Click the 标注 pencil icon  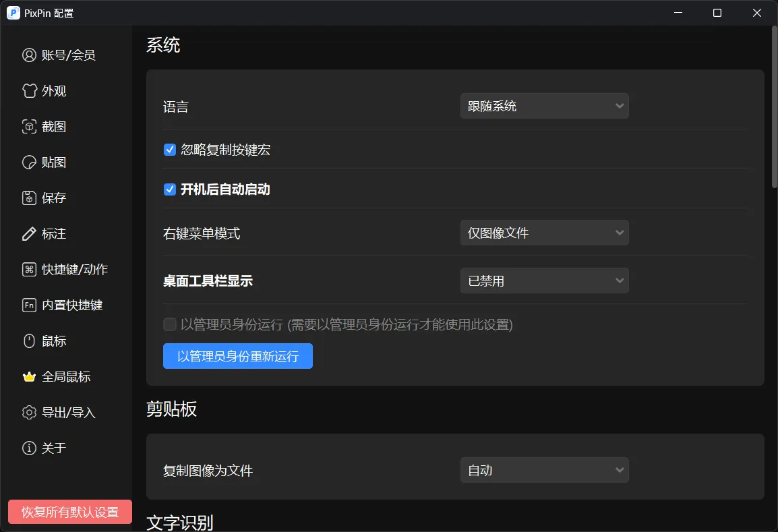(x=29, y=234)
